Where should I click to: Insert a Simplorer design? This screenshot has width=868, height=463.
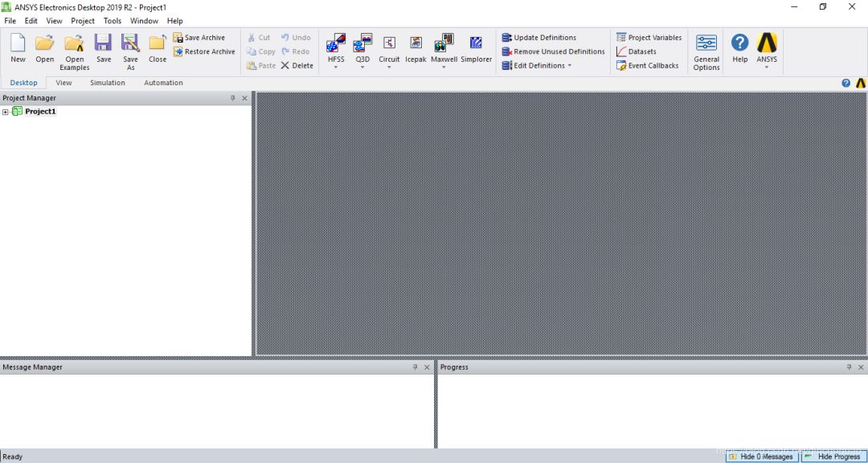pyautogui.click(x=476, y=48)
